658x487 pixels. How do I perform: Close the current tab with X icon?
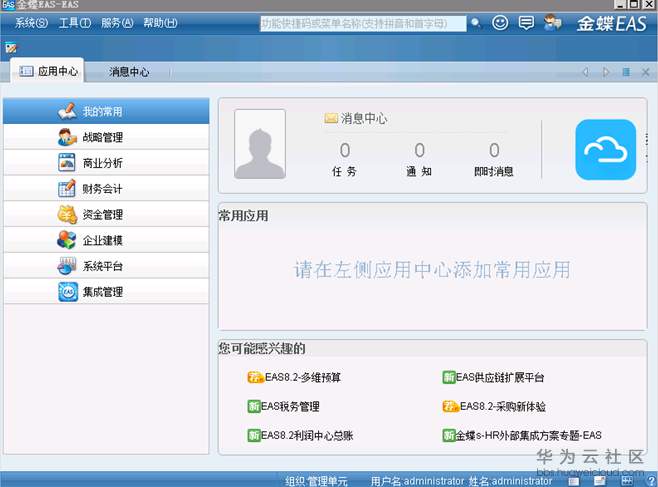tap(645, 72)
